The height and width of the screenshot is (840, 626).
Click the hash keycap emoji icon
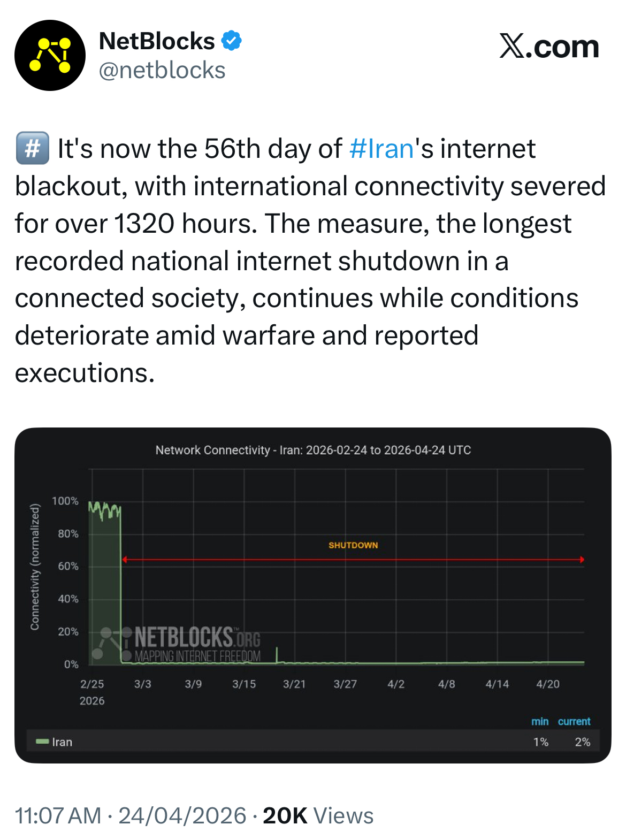point(32,148)
